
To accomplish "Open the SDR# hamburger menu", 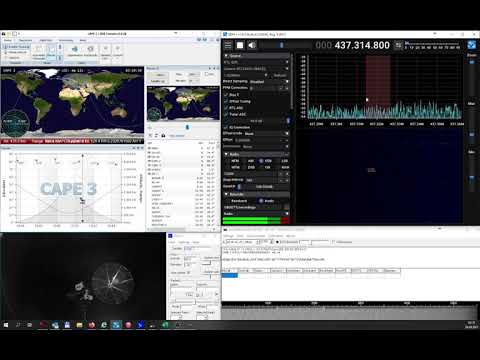I will click(x=228, y=45).
